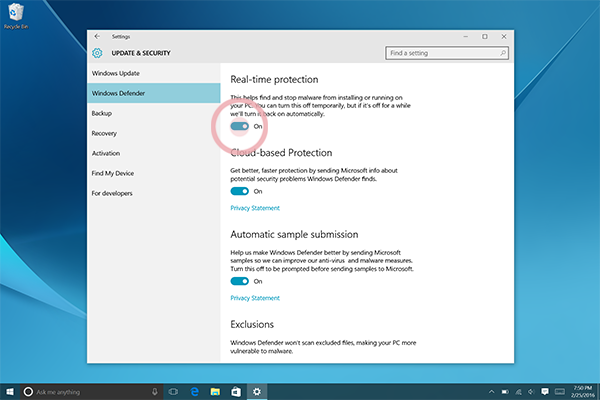Click the Update & Security gear icon
Viewport: 600px width, 400px height.
pos(97,53)
